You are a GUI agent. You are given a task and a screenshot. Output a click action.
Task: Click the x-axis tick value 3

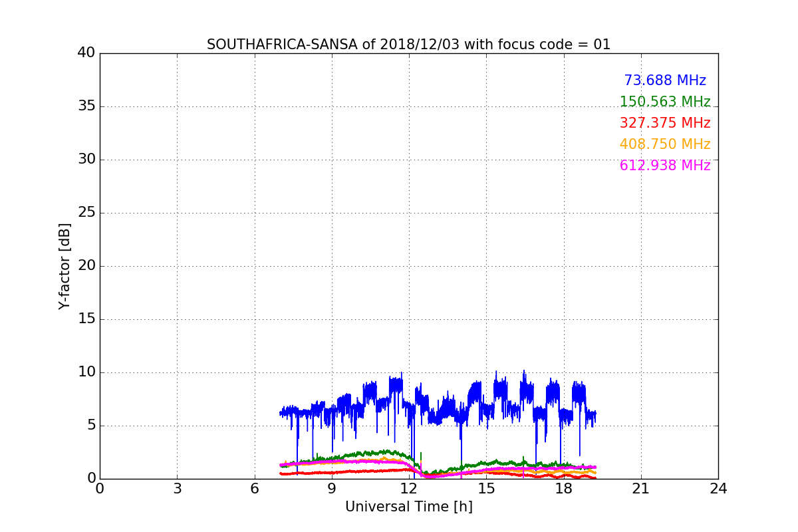pos(177,489)
